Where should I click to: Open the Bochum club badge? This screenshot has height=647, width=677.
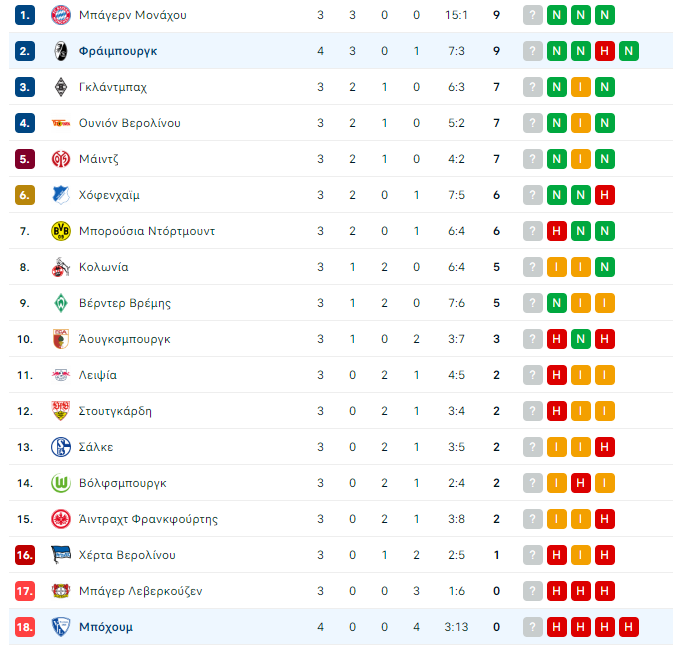coord(60,627)
